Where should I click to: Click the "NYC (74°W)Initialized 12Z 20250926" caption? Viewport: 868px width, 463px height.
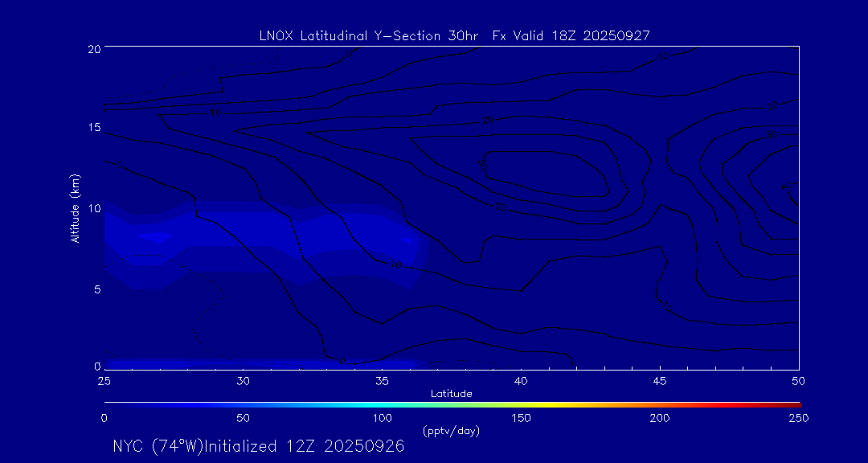[259, 446]
